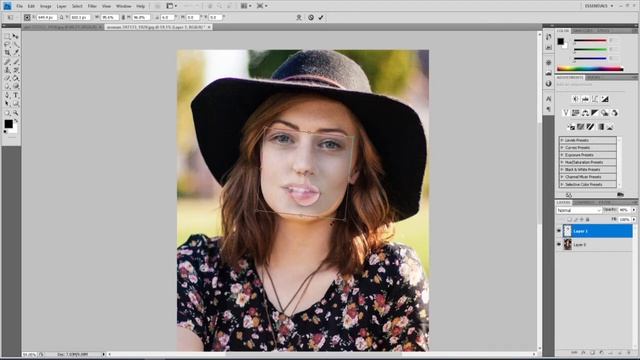640x360 pixels.
Task: Toggle relative positioning delta button
Action: [62, 18]
